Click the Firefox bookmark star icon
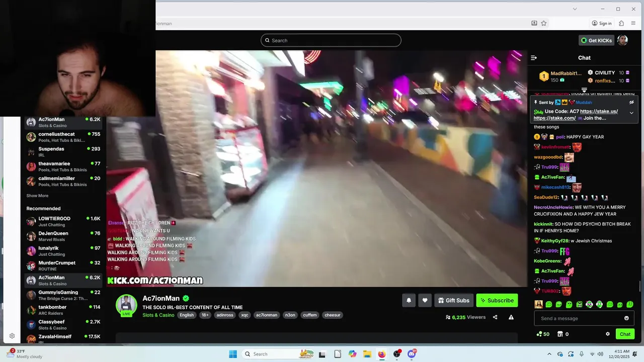Screen dimensions: 644x362 [x=544, y=23]
